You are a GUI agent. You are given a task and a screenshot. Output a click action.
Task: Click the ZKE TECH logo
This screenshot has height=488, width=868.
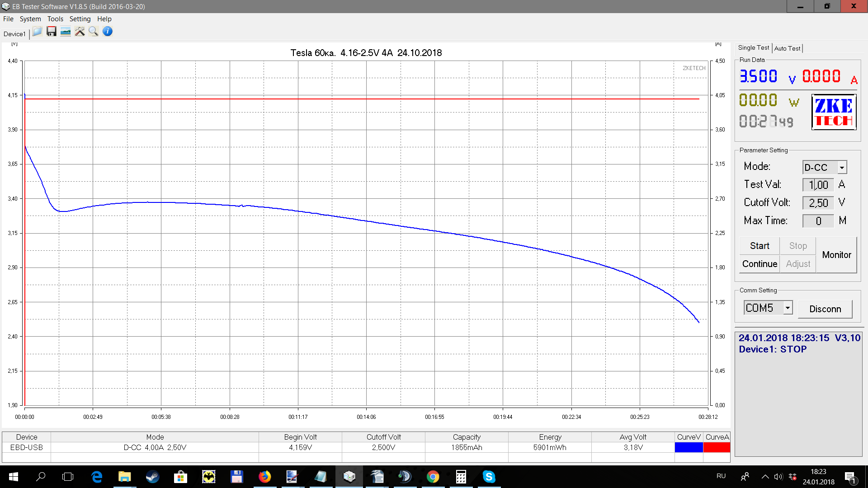click(834, 112)
